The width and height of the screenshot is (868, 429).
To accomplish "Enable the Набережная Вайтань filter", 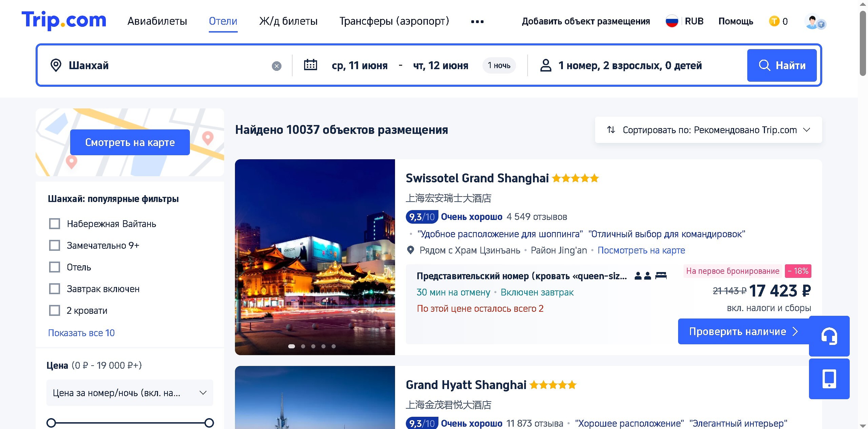I will (x=55, y=224).
